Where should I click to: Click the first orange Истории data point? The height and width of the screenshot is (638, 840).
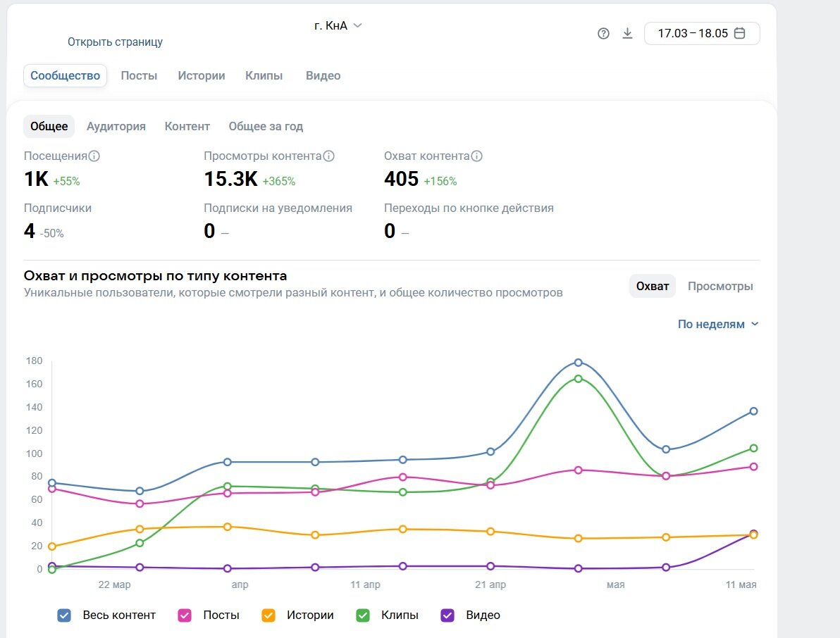52,546
